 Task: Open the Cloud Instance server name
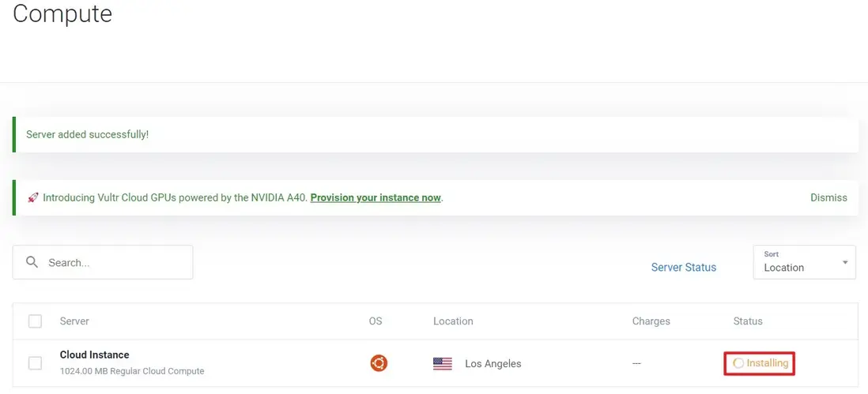point(95,355)
